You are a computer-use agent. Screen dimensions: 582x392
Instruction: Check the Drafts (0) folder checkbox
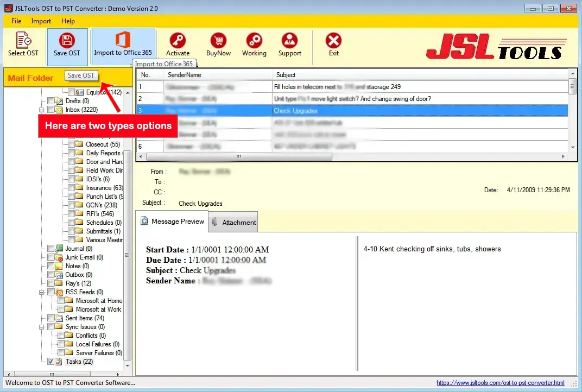pyautogui.click(x=50, y=101)
